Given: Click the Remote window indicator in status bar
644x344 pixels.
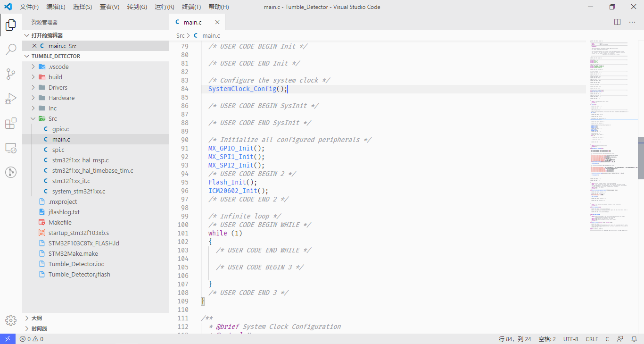Looking at the screenshot, I should pyautogui.click(x=7, y=338).
